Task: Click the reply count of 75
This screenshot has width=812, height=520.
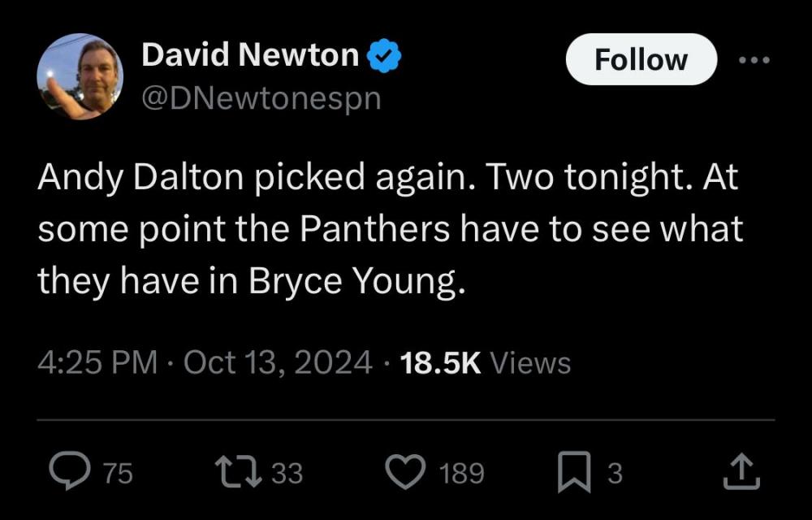Action: pyautogui.click(x=119, y=473)
